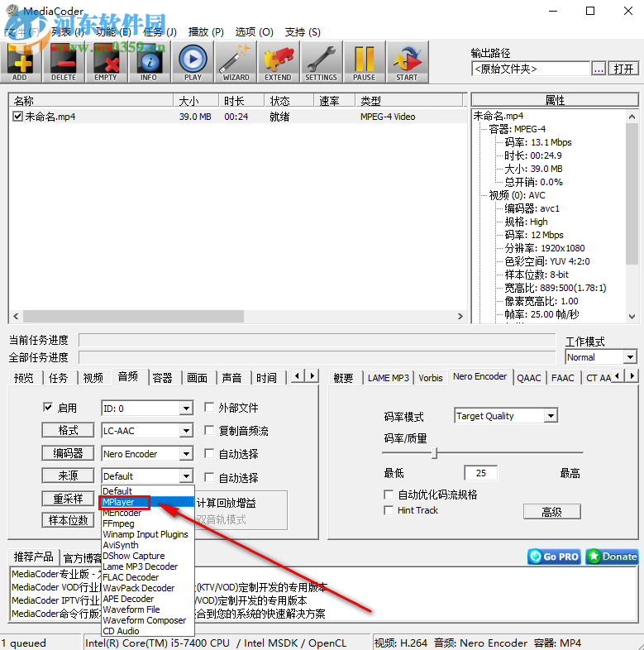Screen dimensions: 644x650
Task: Enable the Hint Track checkbox
Action: [x=389, y=510]
